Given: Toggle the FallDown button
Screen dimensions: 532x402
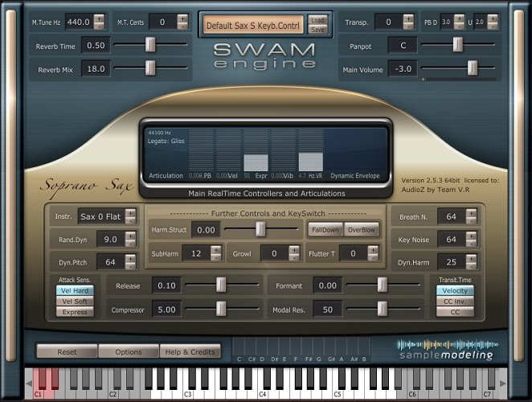Looking at the screenshot, I should click(325, 230).
